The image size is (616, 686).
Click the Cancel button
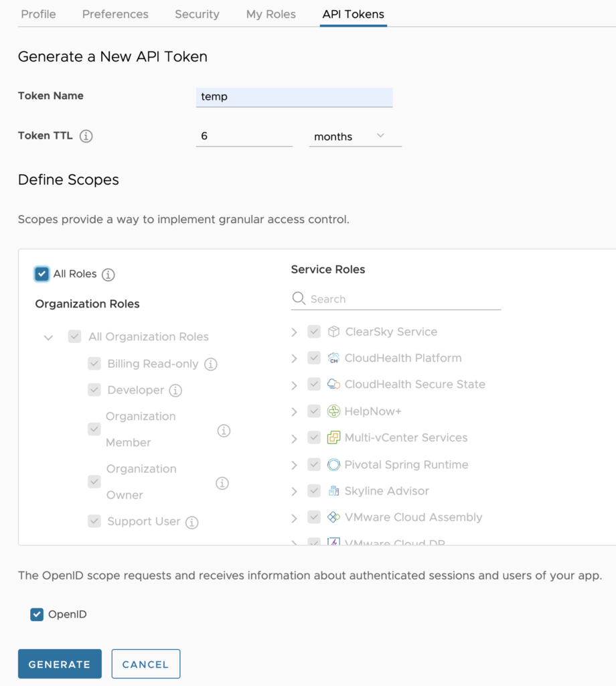click(x=145, y=664)
